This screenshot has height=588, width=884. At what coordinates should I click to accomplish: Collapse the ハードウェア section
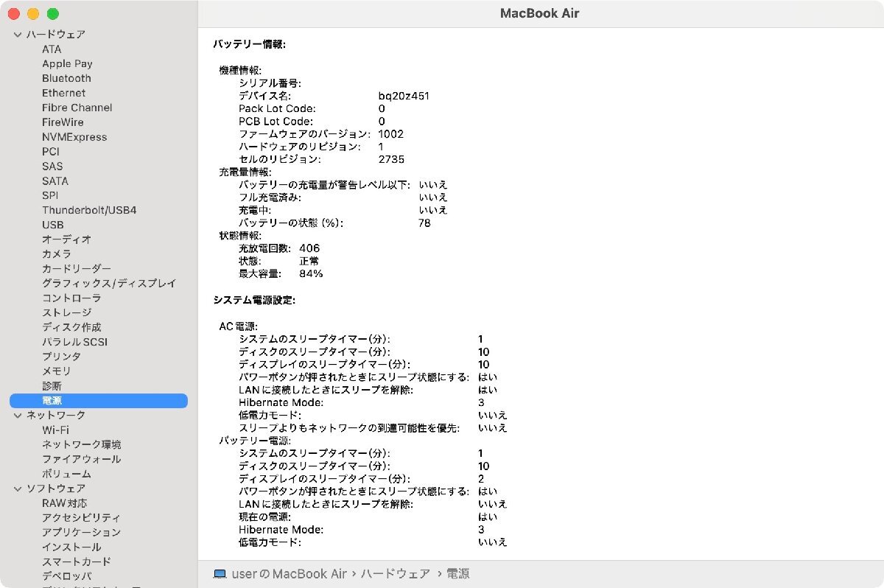coord(18,35)
